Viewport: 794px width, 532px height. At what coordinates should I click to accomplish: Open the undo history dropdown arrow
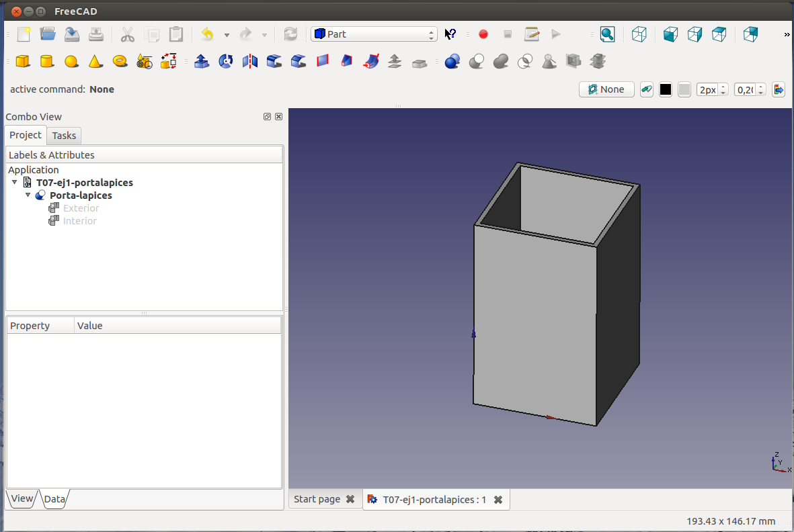coord(227,35)
